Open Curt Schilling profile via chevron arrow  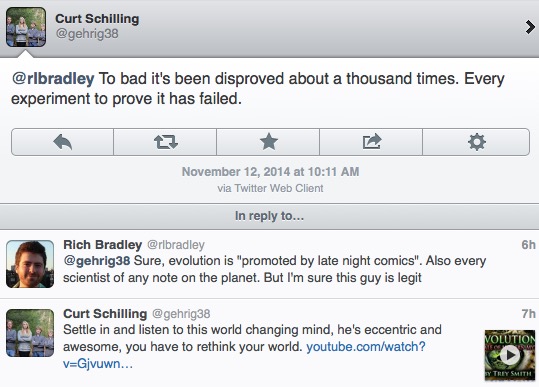click(530, 27)
